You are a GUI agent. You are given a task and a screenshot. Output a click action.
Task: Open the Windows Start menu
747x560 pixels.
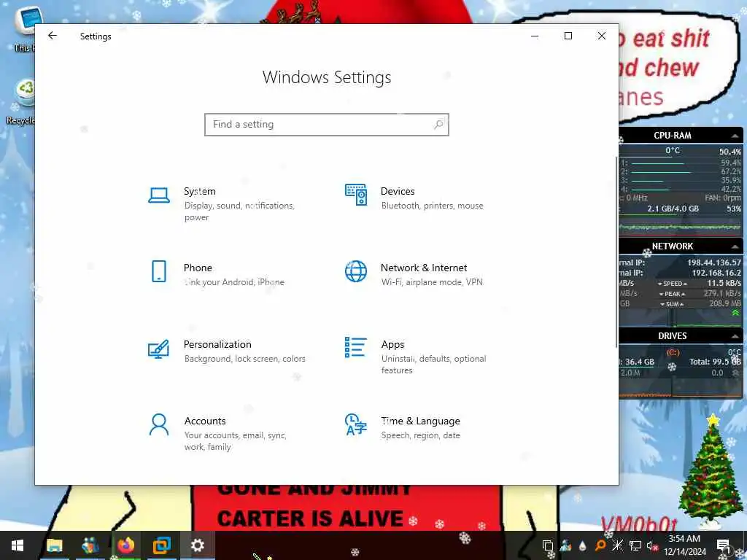[x=18, y=545]
